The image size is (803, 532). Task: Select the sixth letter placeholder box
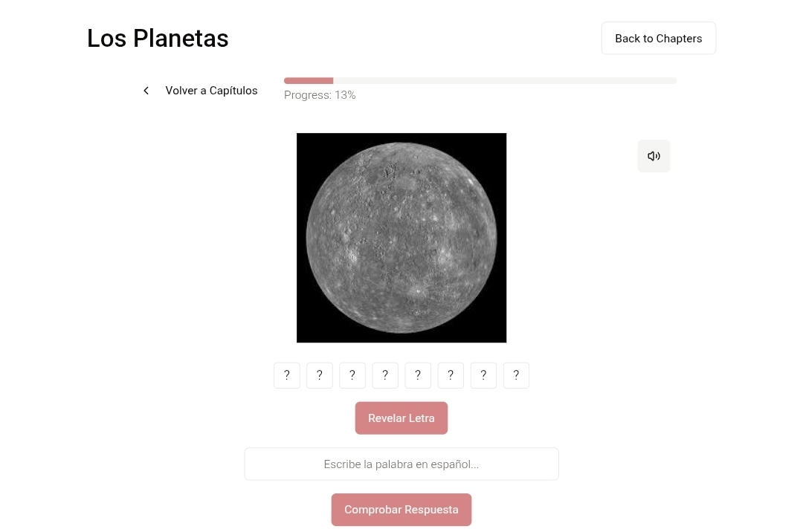[451, 375]
